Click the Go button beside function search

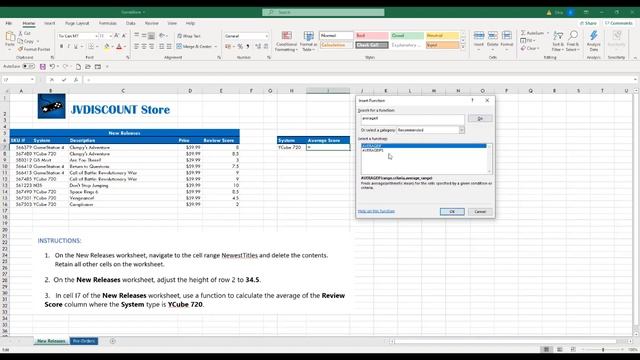(480, 118)
